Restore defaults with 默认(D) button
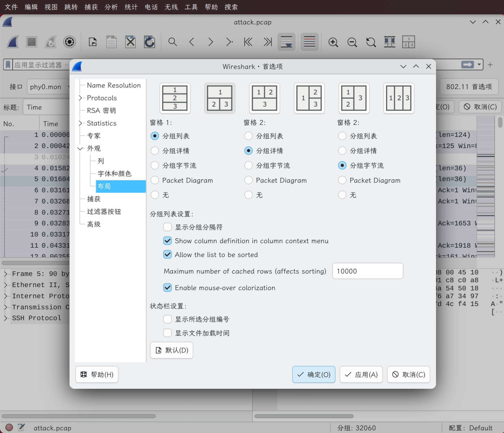Viewport: 504px width, 433px height. pos(172,350)
